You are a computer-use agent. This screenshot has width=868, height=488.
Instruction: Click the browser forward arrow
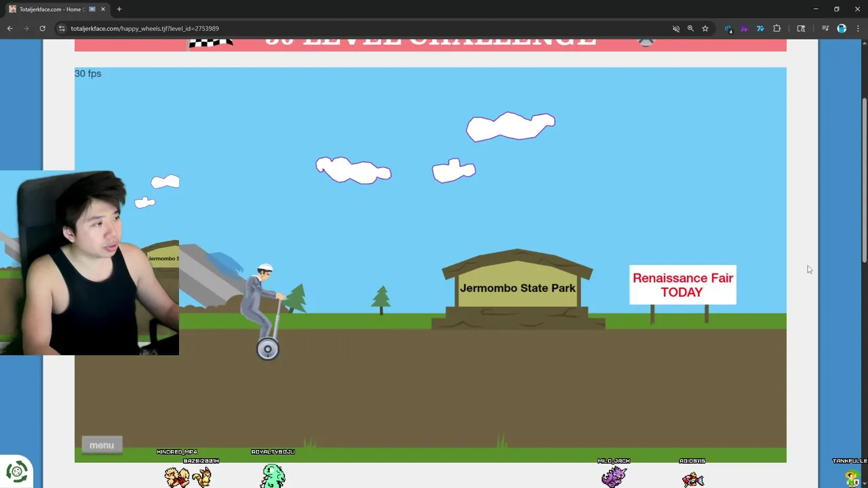pos(26,28)
